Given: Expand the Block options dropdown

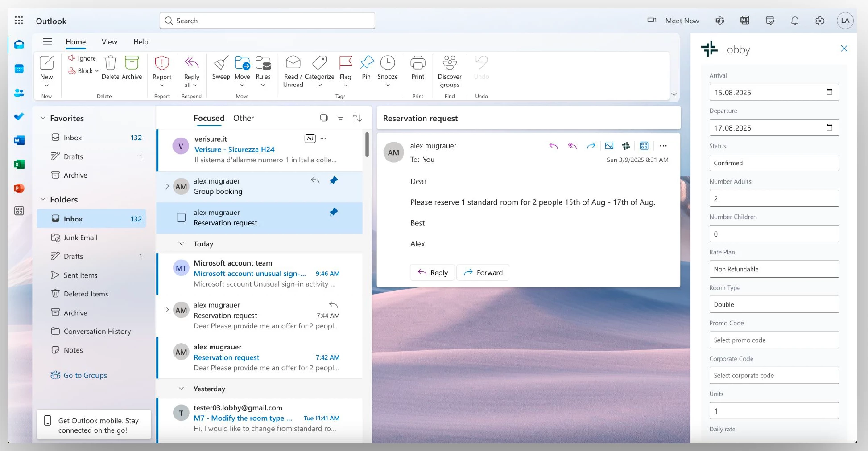Looking at the screenshot, I should tap(97, 70).
